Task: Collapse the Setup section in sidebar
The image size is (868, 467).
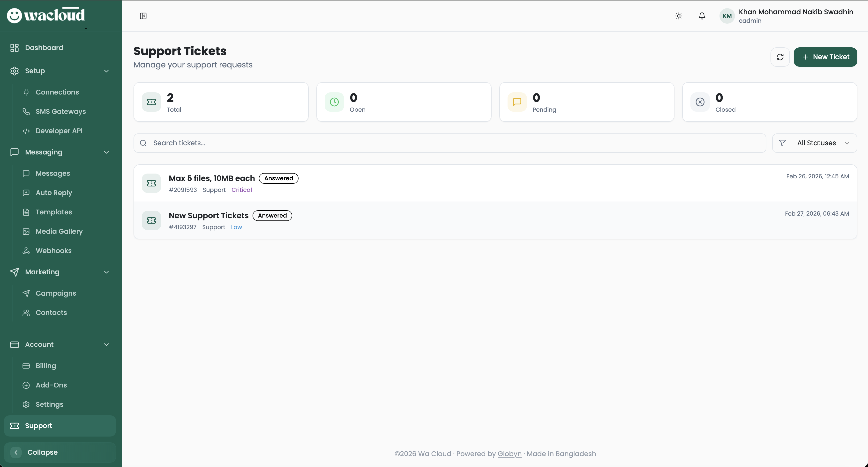Action: point(106,71)
